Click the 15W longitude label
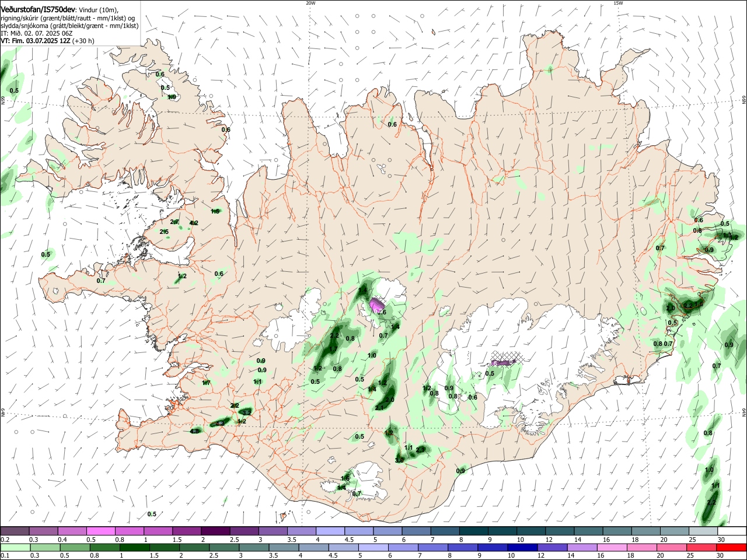This screenshot has width=747, height=560. point(617,3)
